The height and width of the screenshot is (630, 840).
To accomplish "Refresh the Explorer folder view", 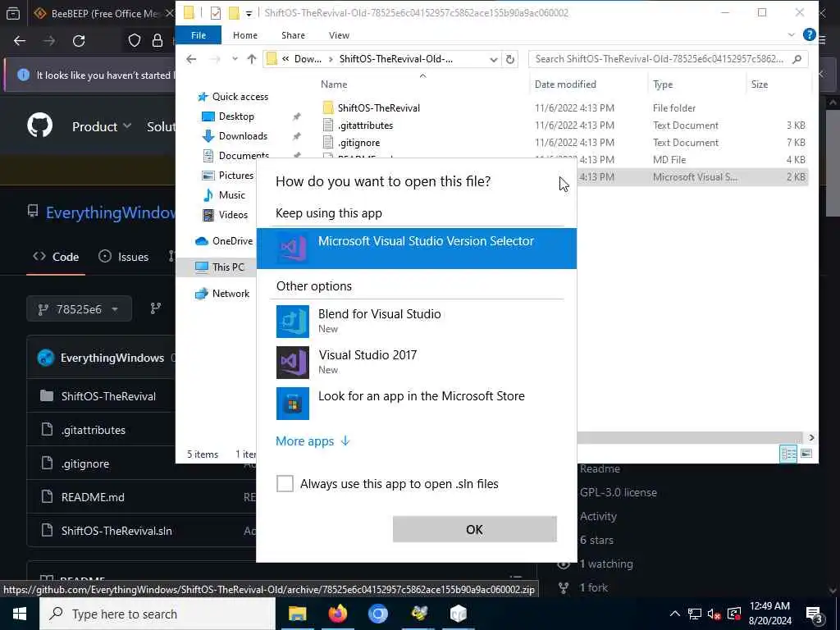I will (510, 59).
